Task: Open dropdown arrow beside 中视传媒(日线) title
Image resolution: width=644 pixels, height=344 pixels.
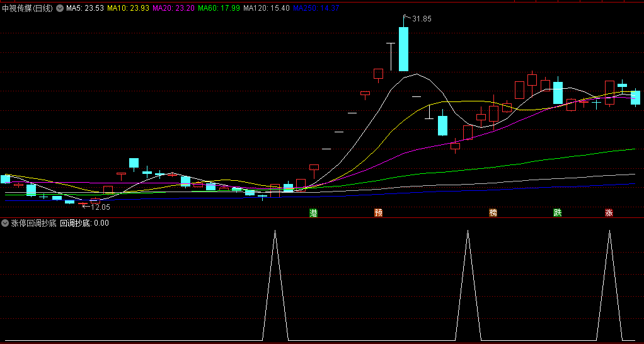Action: pyautogui.click(x=60, y=8)
